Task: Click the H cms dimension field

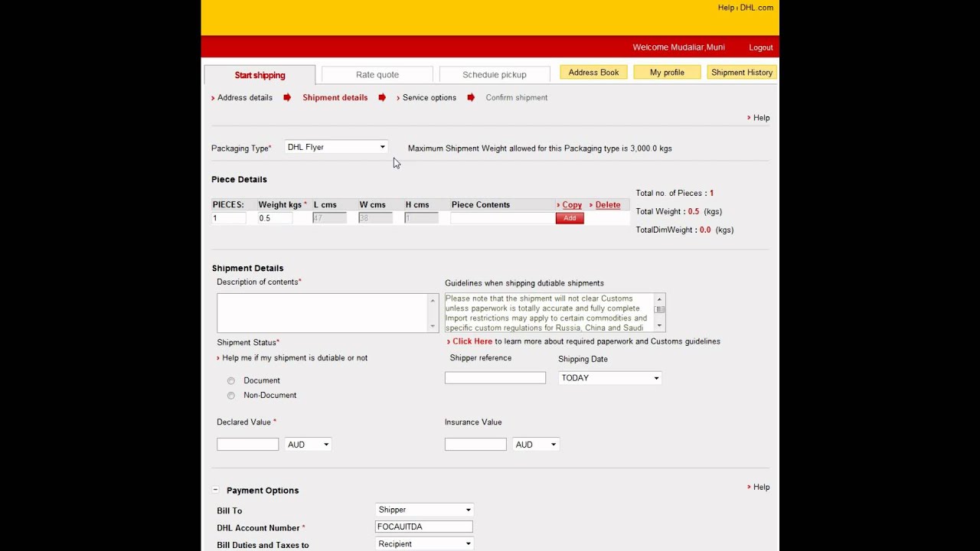Action: [422, 218]
